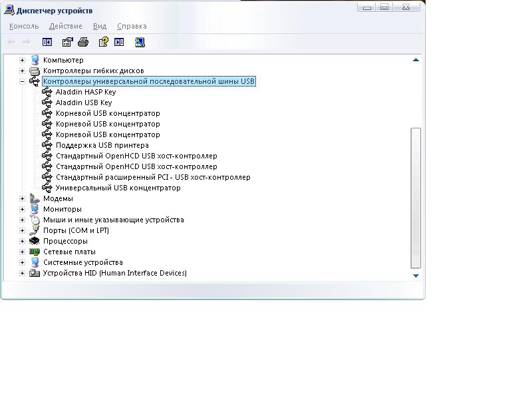Click the Aladdin USB Key icon
Viewport: 532px width, 406px height.
[47, 102]
